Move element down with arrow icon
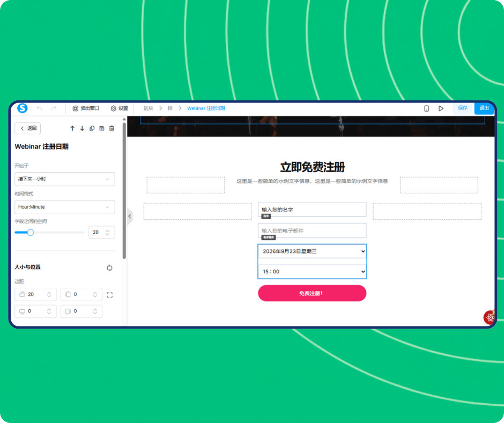The width and height of the screenshot is (504, 423). (x=82, y=128)
